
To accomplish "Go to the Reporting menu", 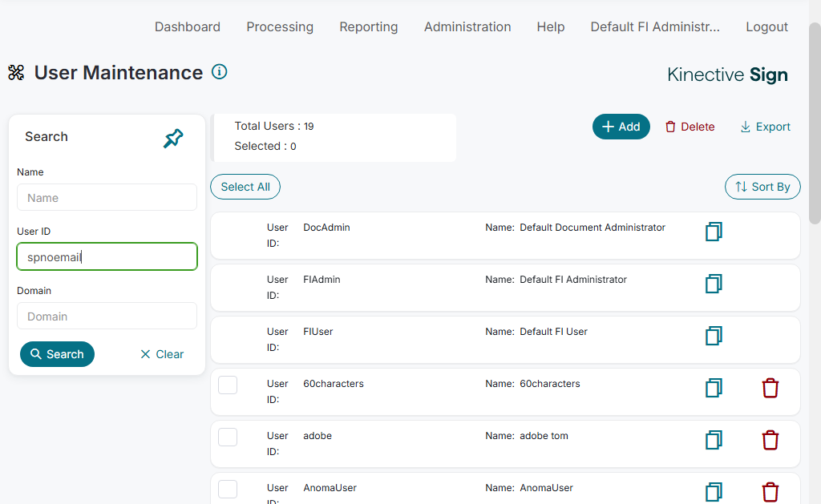I will click(x=368, y=26).
